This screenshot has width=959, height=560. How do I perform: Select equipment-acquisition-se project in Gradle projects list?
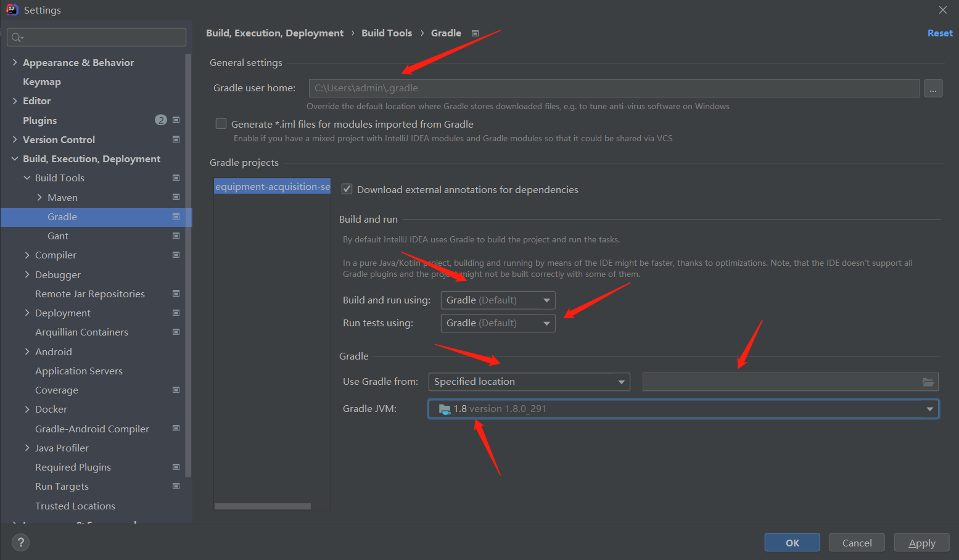272,186
